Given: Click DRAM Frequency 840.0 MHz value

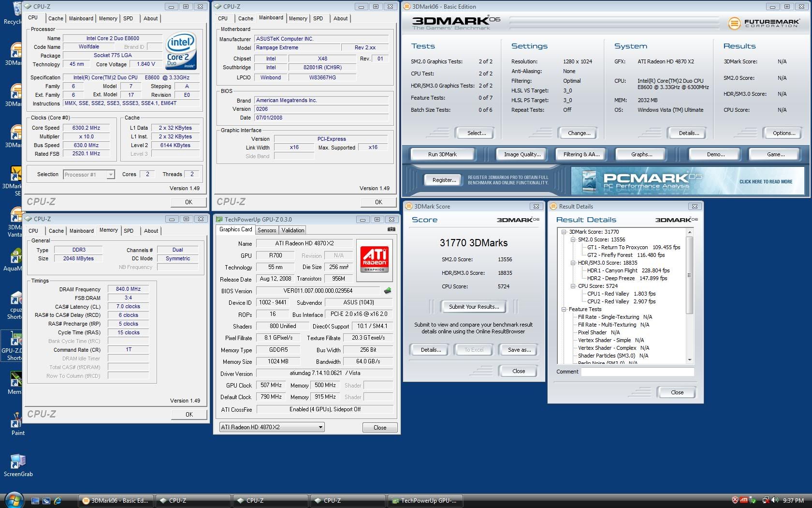Looking at the screenshot, I should [x=128, y=289].
